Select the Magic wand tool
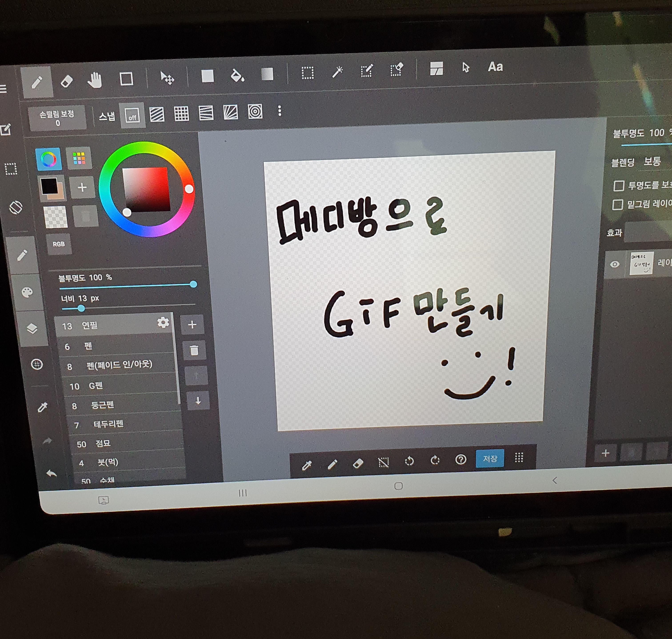Viewport: 672px width, 639px height. (x=338, y=72)
